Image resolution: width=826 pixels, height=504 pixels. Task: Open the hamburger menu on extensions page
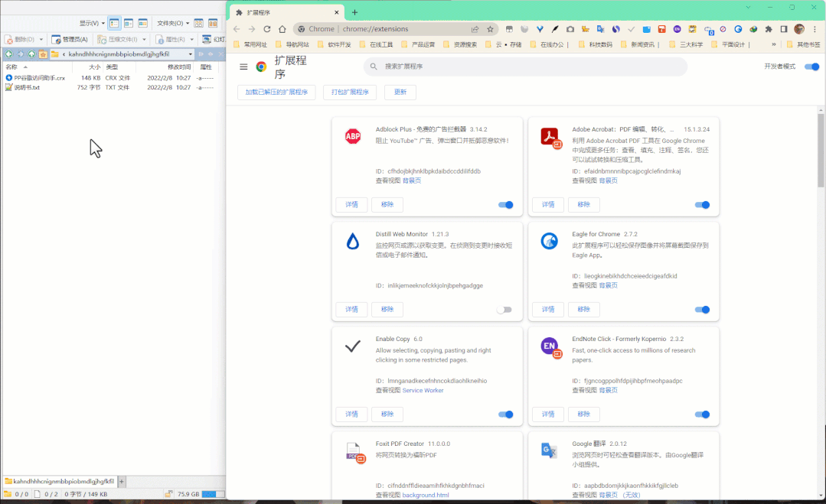click(243, 67)
